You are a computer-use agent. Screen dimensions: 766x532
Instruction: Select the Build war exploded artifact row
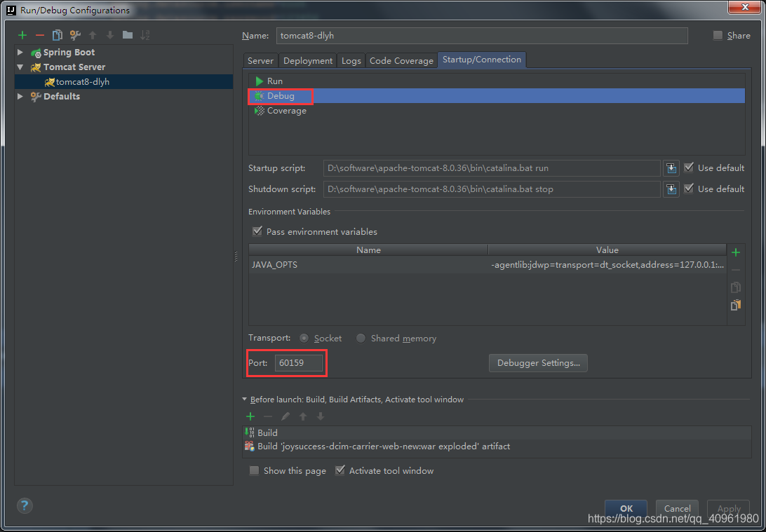[497, 446]
